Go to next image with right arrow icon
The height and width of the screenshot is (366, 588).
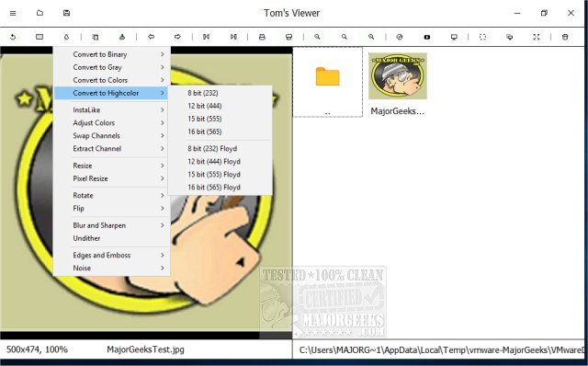[177, 37]
